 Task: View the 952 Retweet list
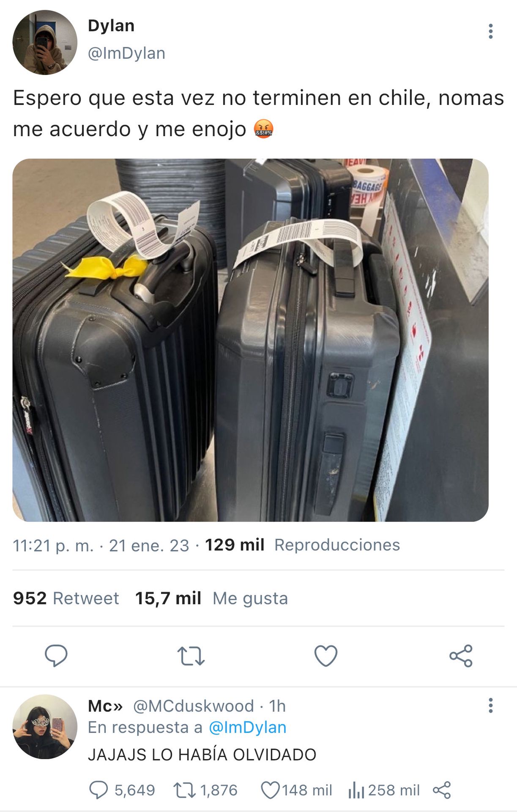(x=66, y=598)
